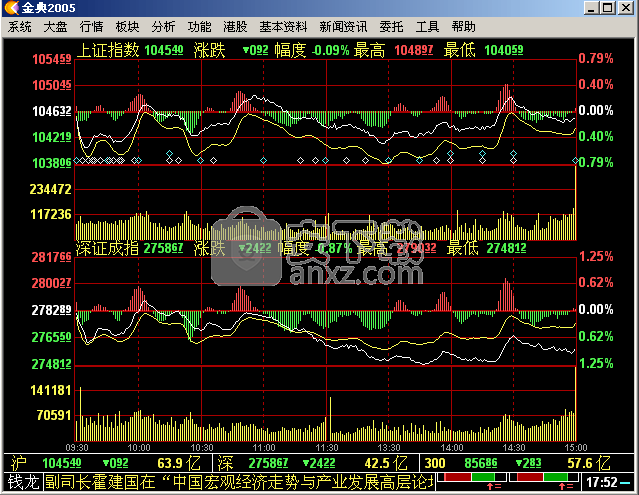
Task: Open the 板块 menu
Action: tap(127, 27)
